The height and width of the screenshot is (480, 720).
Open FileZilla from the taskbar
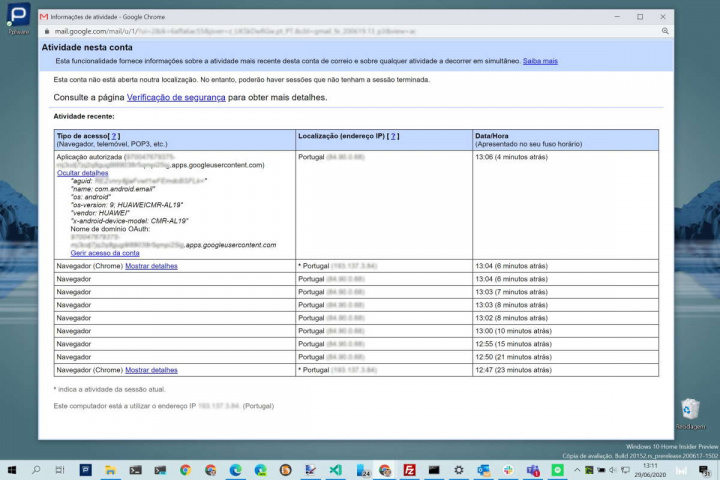(410, 469)
